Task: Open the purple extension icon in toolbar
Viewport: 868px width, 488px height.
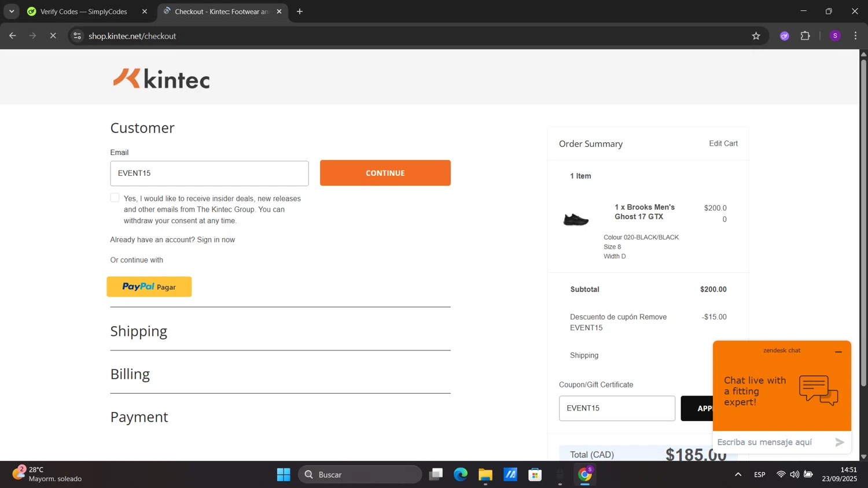Action: click(785, 36)
